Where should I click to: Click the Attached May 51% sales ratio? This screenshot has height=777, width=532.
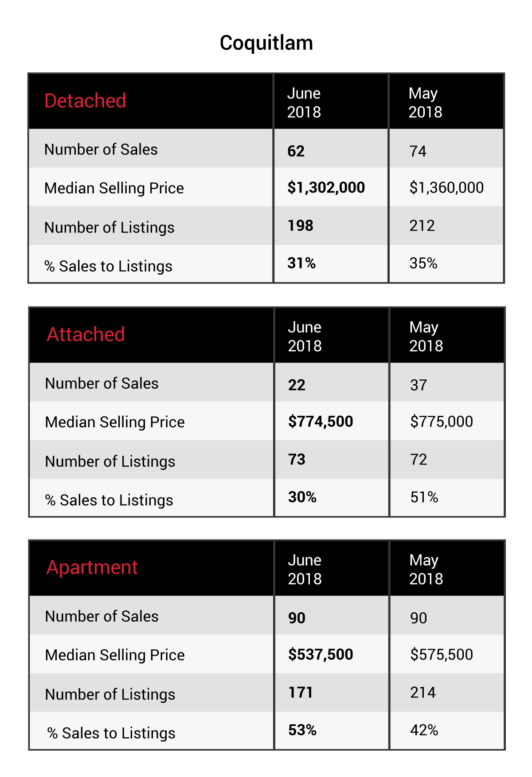424,497
